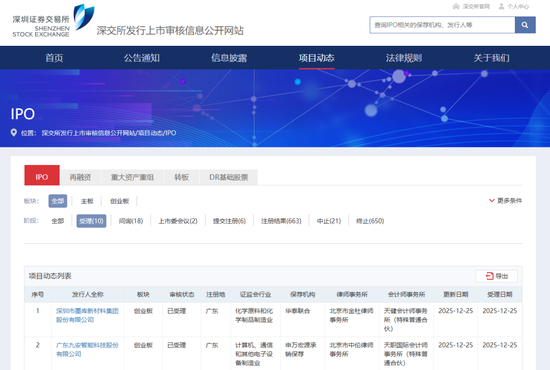The image size is (550, 370).
Task: Select the 提交注册(6) stage filter
Action: point(229,221)
